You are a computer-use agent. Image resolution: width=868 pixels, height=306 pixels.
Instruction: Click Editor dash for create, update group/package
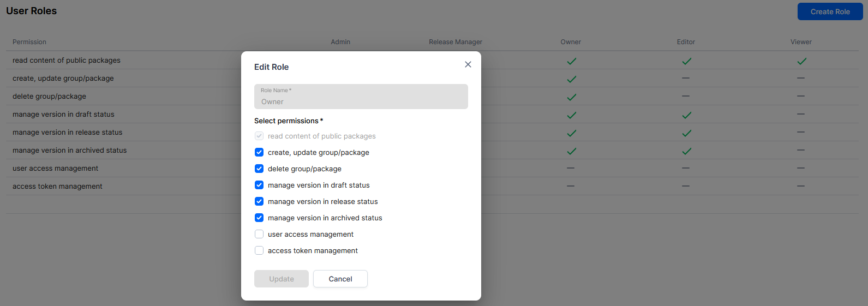686,78
